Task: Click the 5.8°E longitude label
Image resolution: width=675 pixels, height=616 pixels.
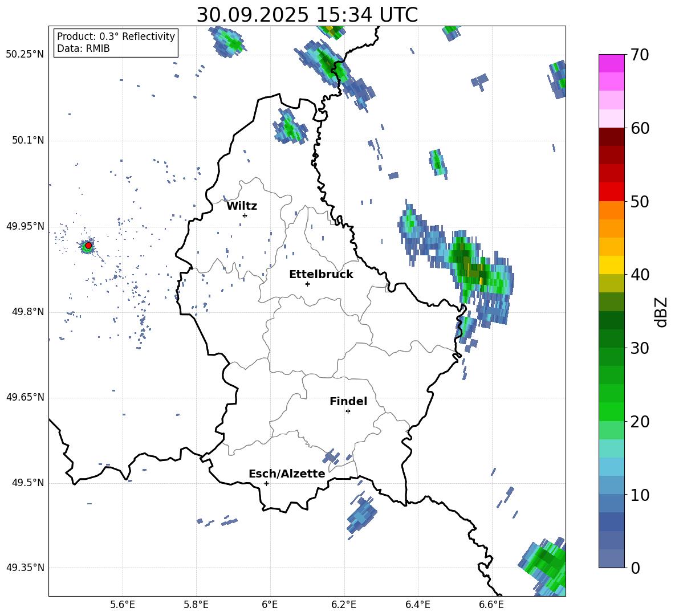Action: tap(196, 605)
